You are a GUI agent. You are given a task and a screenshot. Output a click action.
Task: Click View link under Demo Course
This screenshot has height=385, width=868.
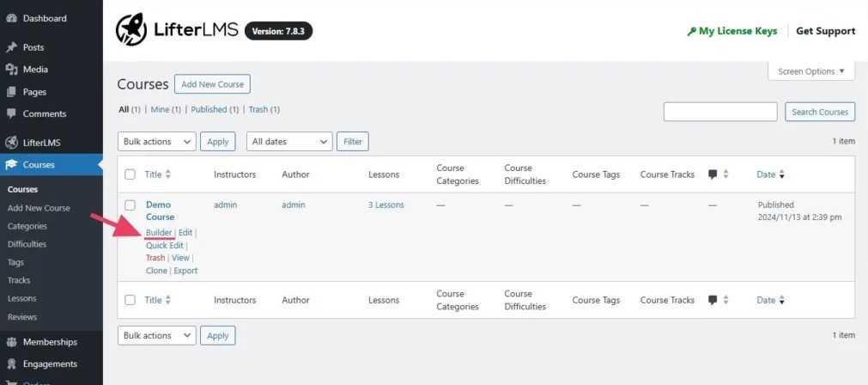(x=180, y=258)
